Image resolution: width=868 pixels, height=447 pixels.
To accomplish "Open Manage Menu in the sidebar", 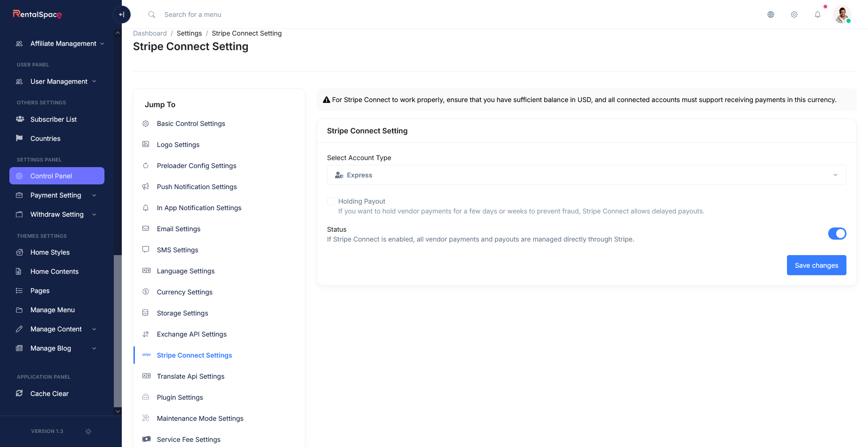I will (57, 310).
